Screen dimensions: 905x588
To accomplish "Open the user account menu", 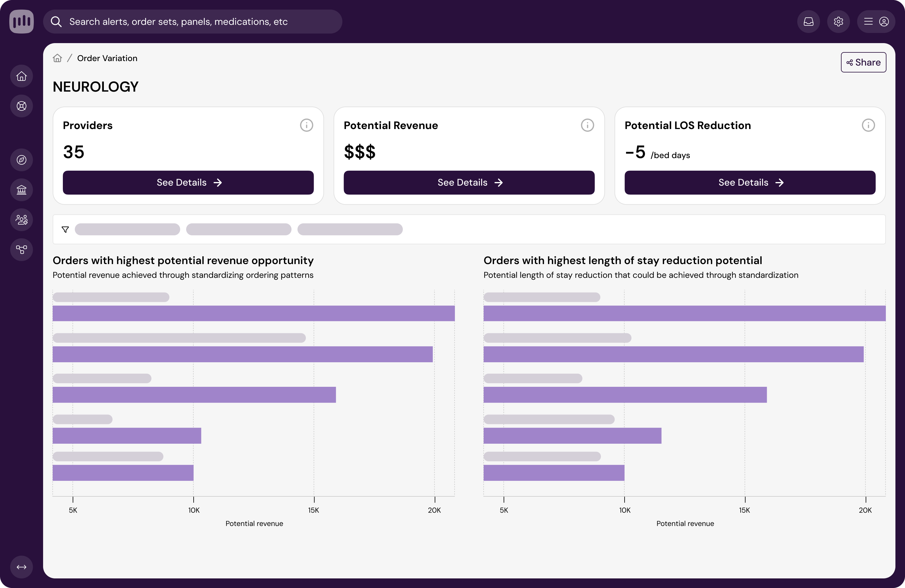I will [x=876, y=22].
